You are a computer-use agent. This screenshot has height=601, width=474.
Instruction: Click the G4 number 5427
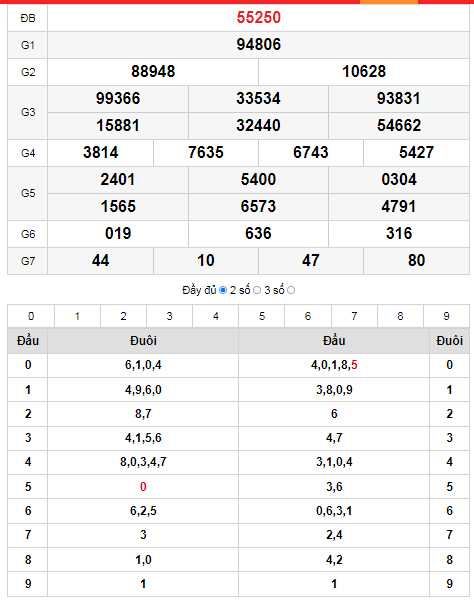click(x=416, y=153)
